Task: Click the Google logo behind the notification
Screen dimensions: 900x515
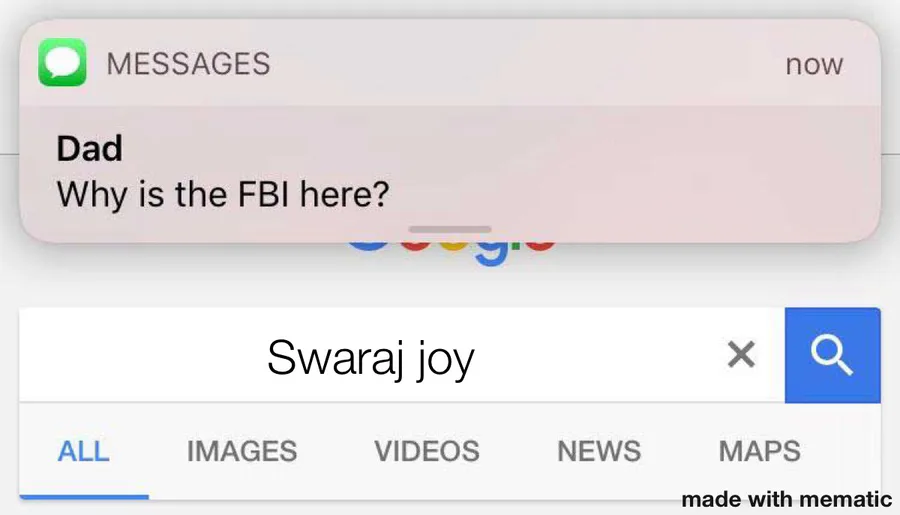Action: coord(451,253)
